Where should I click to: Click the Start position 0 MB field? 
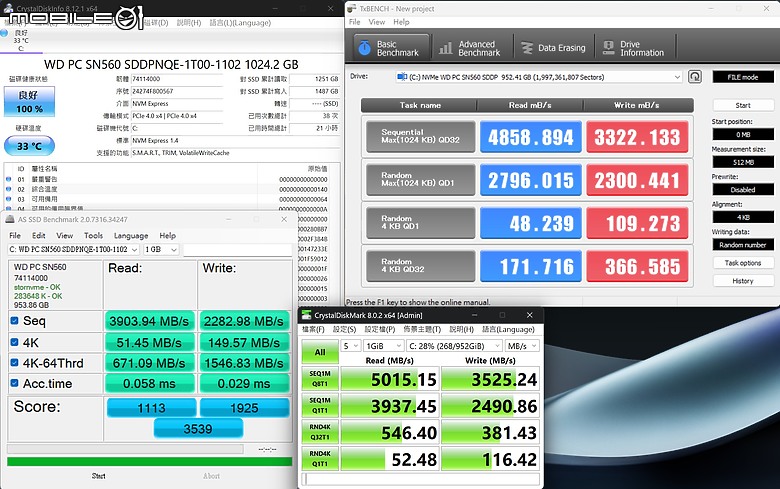743,135
